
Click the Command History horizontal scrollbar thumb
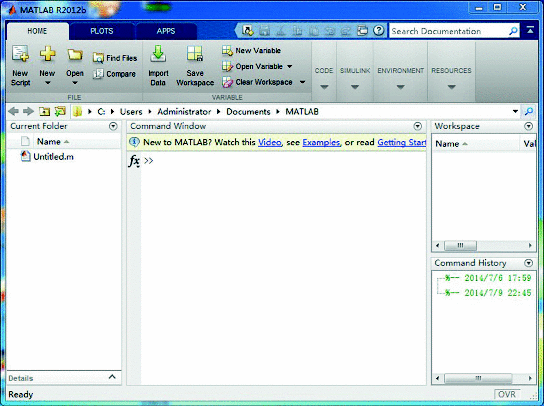pos(478,378)
